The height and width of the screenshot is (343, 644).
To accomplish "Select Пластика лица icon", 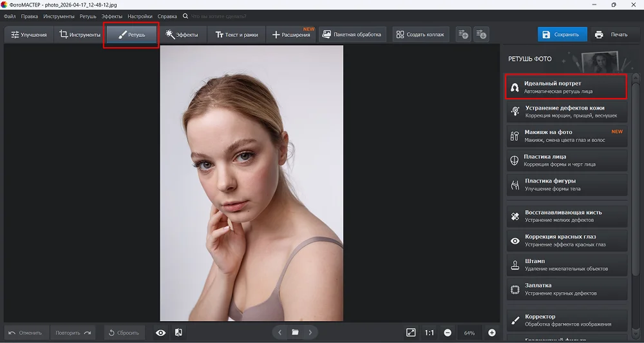I will click(x=514, y=160).
